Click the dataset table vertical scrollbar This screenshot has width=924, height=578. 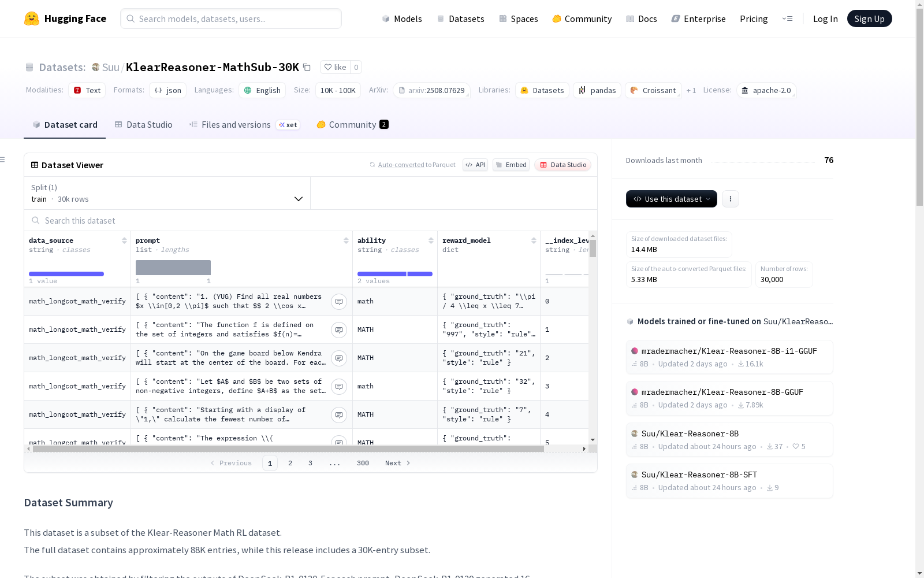coord(593,249)
